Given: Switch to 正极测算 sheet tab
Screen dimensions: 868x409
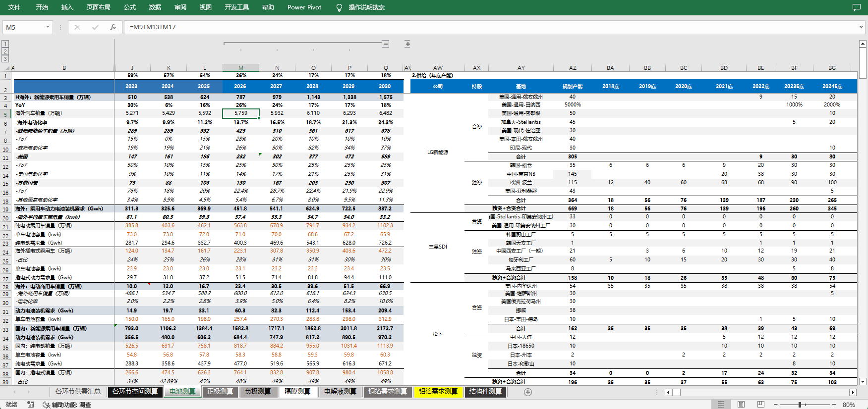Looking at the screenshot, I should pos(220,392).
